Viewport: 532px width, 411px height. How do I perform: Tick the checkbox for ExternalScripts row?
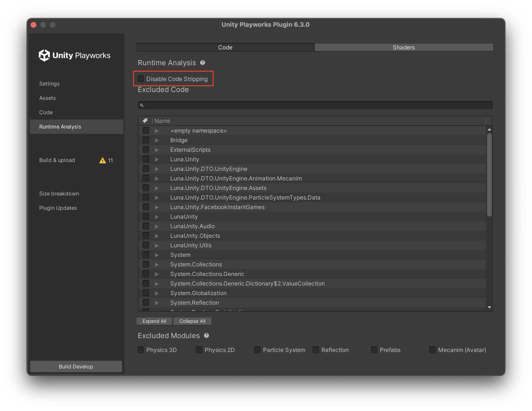click(146, 150)
